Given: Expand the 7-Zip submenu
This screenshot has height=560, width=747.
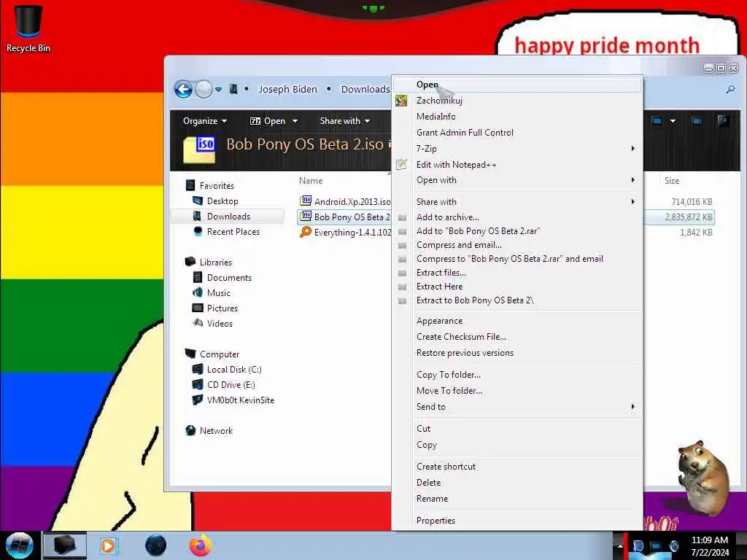Looking at the screenshot, I should [517, 149].
